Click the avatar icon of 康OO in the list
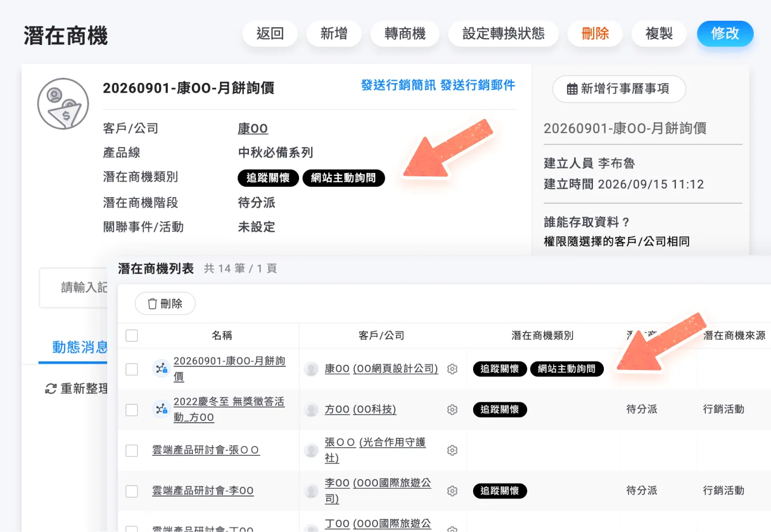The image size is (771, 532). [x=311, y=369]
